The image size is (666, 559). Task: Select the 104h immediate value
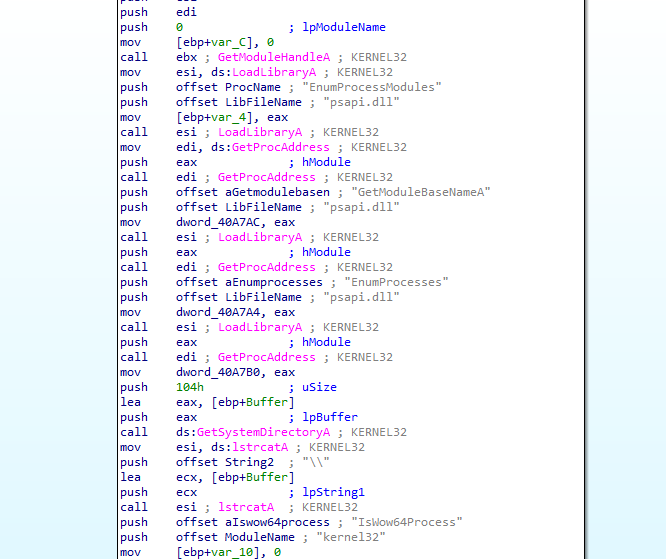[x=190, y=387]
